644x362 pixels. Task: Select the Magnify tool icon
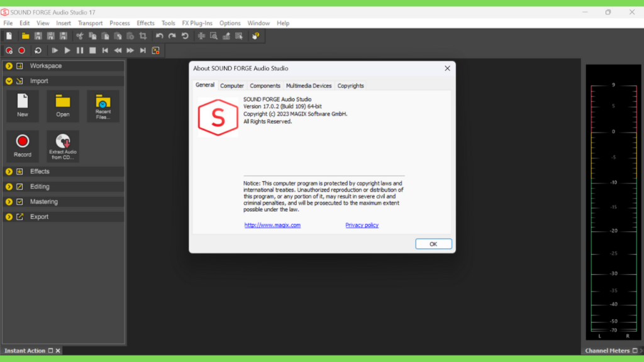(x=214, y=36)
